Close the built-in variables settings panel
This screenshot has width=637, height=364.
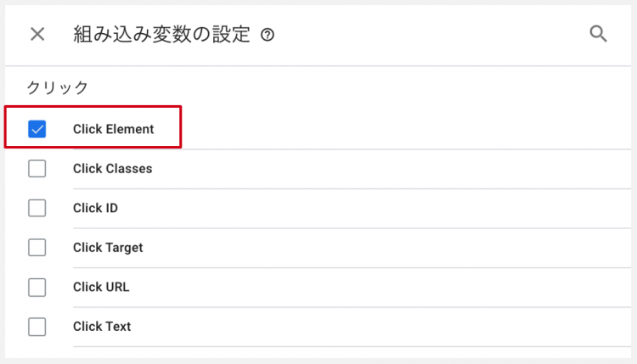tap(37, 34)
